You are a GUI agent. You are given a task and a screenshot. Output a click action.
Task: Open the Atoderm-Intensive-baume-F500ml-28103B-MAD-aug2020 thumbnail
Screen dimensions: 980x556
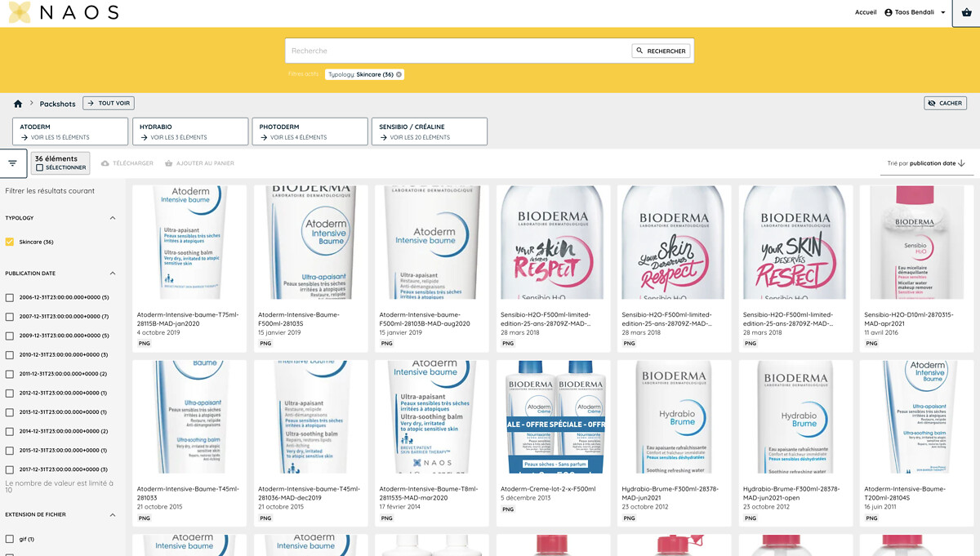coord(432,243)
